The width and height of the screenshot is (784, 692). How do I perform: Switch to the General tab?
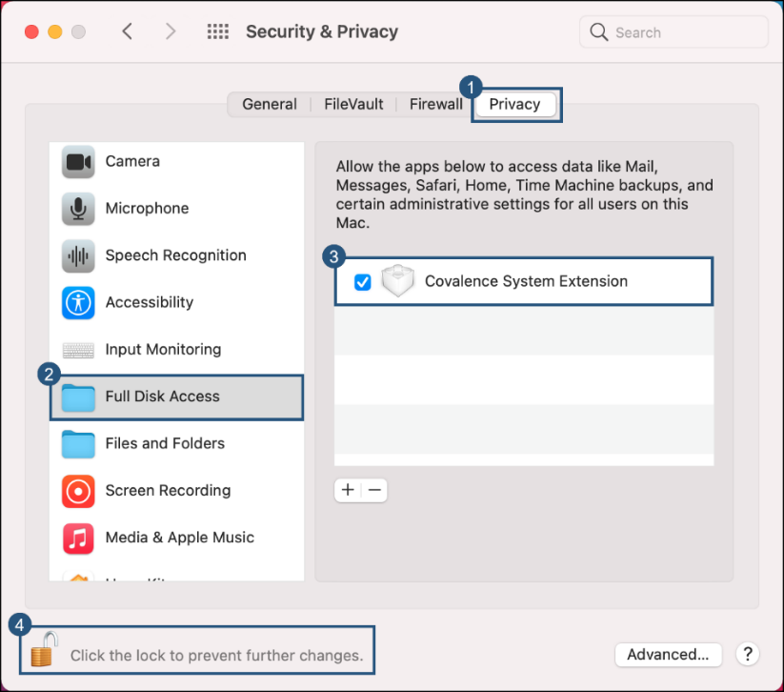tap(270, 104)
